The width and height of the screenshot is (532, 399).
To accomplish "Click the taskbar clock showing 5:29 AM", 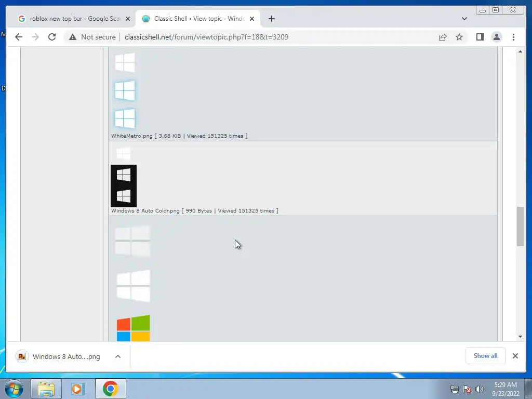I will click(506, 389).
